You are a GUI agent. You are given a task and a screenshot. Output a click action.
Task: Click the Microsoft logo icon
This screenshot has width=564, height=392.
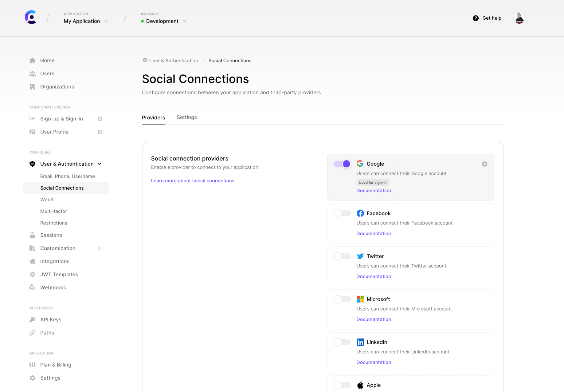360,299
